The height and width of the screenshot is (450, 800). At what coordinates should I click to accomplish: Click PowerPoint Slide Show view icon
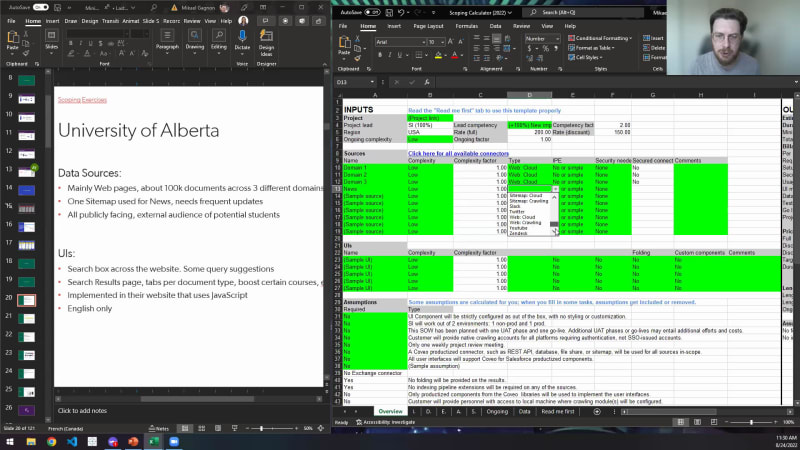tap(235, 428)
